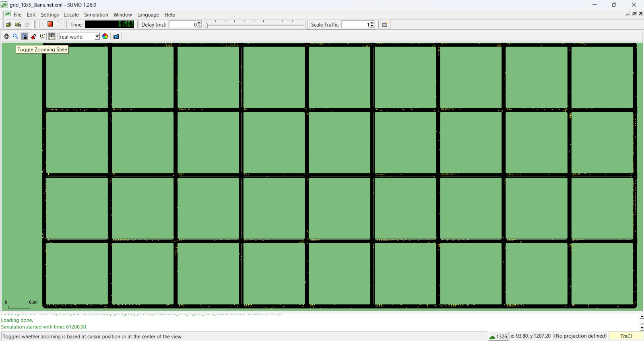Open the Window menu

tap(122, 14)
